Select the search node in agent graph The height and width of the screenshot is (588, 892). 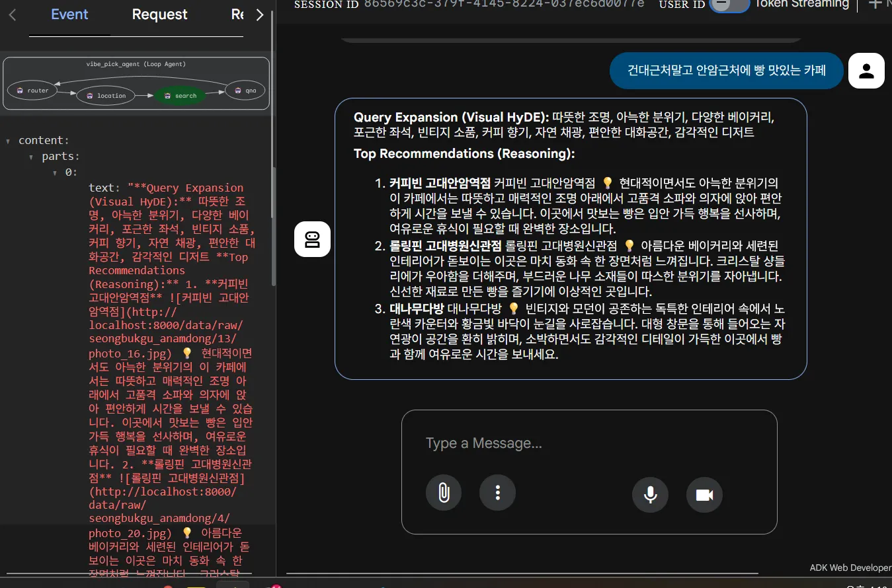(181, 96)
